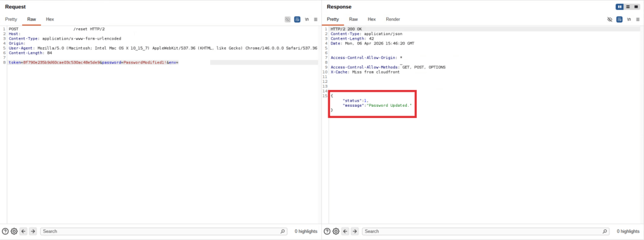The width and height of the screenshot is (644, 240).
Task: Click the token parameter line in Request body
Action: [x=94, y=62]
